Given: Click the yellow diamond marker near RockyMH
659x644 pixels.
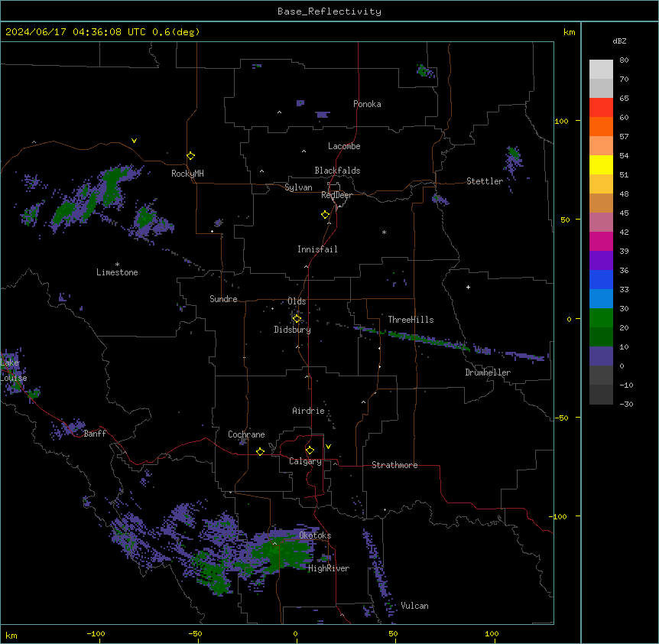Looking at the screenshot, I should 191,156.
